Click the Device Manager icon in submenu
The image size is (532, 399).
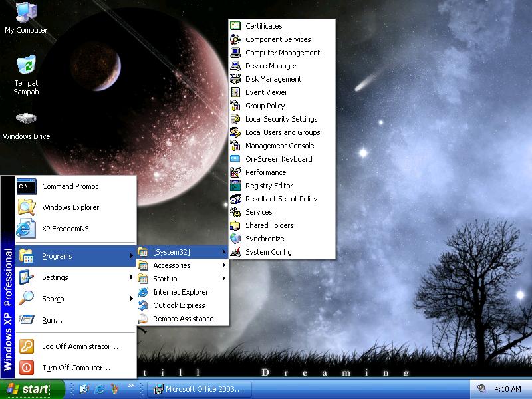(235, 66)
